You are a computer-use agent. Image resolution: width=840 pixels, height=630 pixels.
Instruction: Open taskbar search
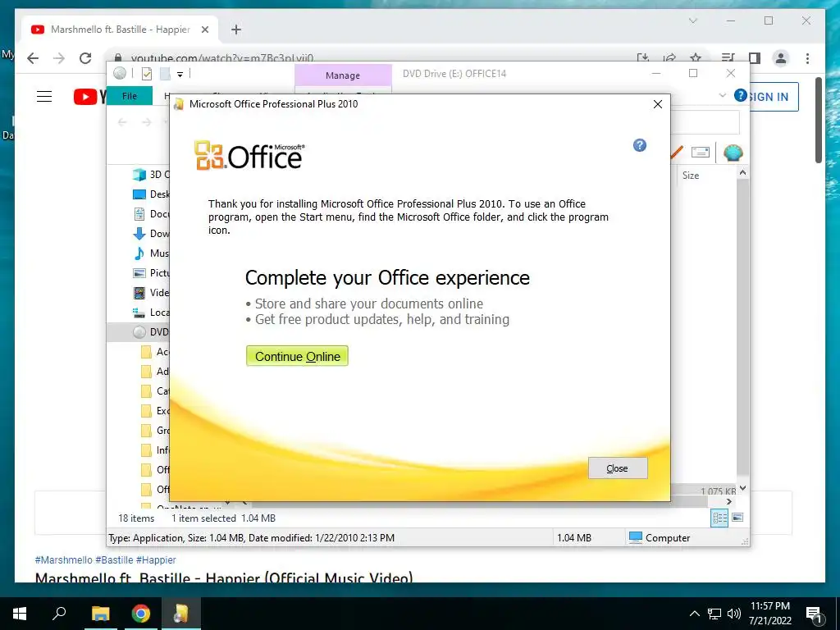pos(59,614)
